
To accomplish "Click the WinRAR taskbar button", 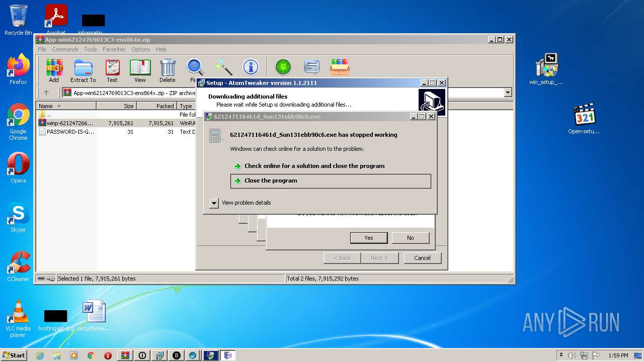I will [125, 355].
